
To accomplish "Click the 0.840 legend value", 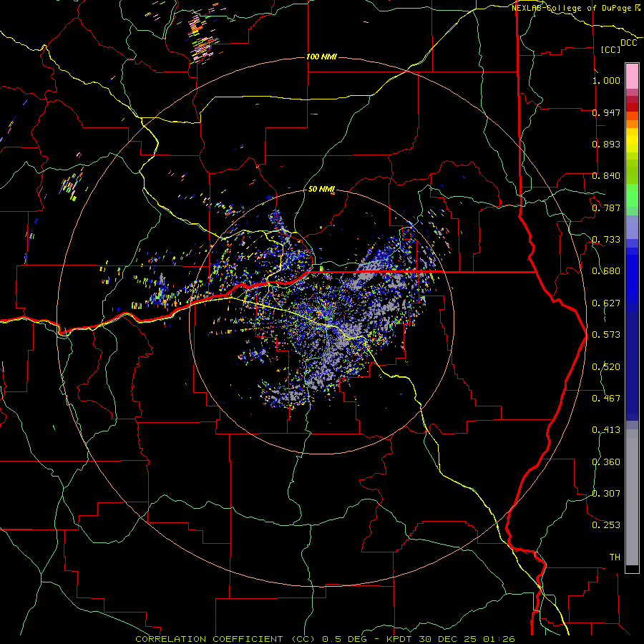I will point(606,176).
